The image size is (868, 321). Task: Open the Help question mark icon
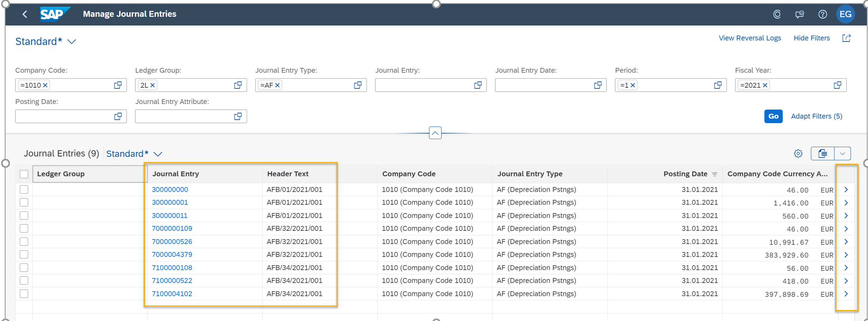(823, 14)
